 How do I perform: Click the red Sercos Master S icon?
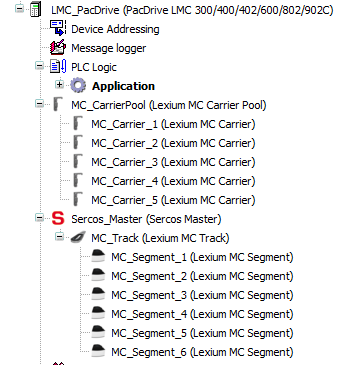coord(58,219)
